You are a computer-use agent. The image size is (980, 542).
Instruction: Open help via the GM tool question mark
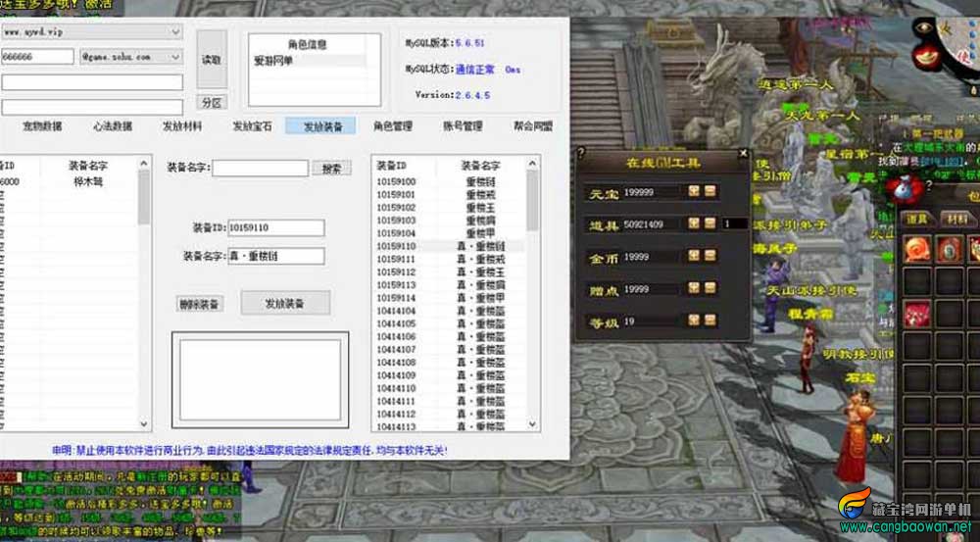tap(580, 152)
